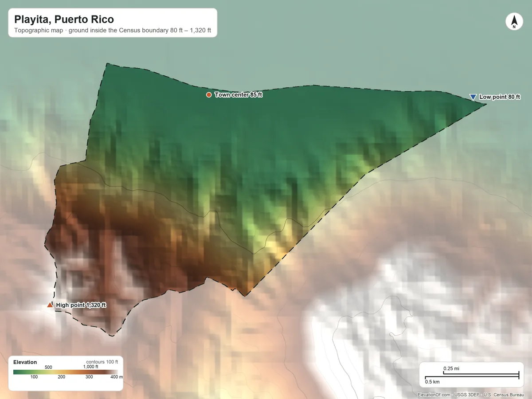Click the 'contours 100 ft' legend text
Screen dimensions: 532x399
(x=102, y=362)
